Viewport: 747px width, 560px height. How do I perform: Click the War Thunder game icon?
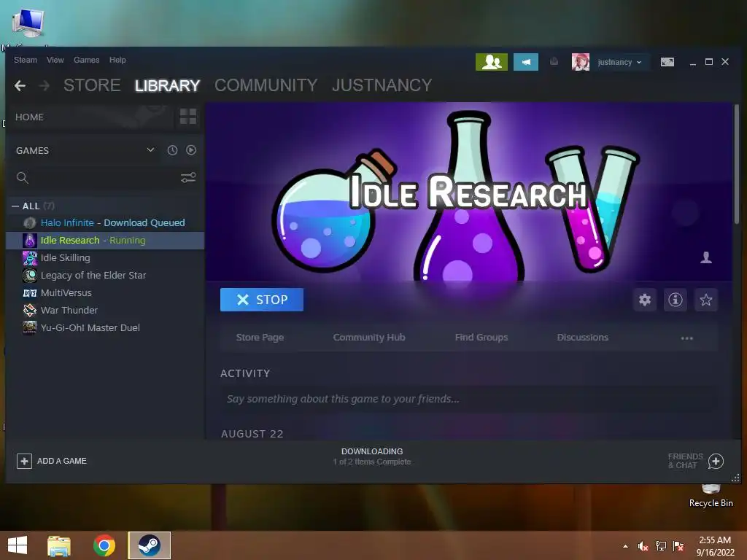point(29,310)
